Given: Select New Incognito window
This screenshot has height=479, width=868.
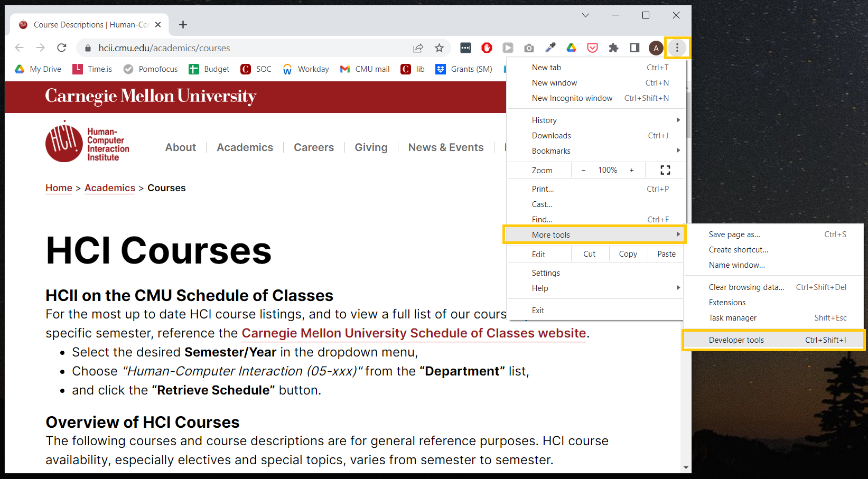Looking at the screenshot, I should point(596,98).
